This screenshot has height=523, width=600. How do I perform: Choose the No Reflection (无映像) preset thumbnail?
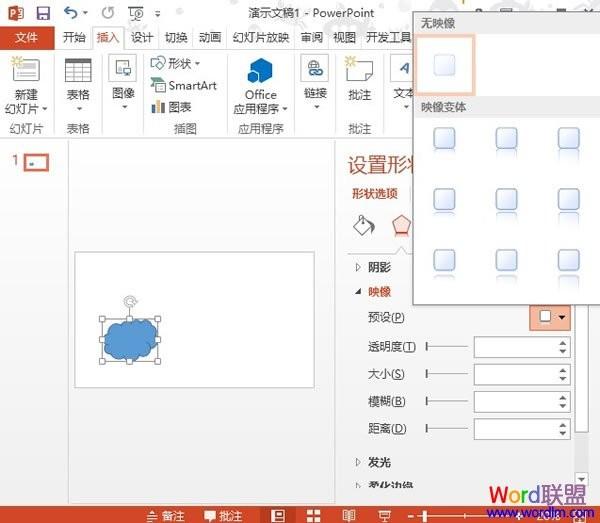coord(445,66)
